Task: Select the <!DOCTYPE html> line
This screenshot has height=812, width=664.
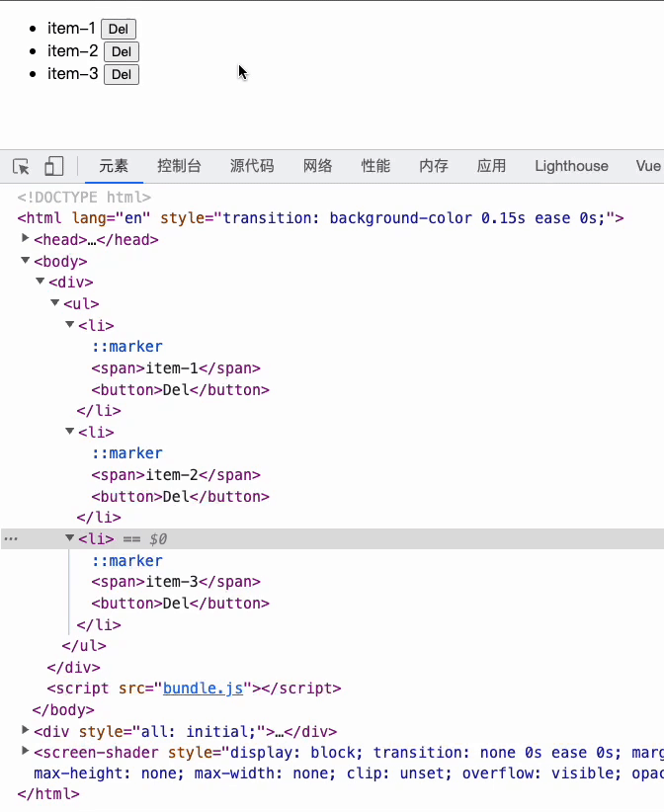Action: click(84, 198)
